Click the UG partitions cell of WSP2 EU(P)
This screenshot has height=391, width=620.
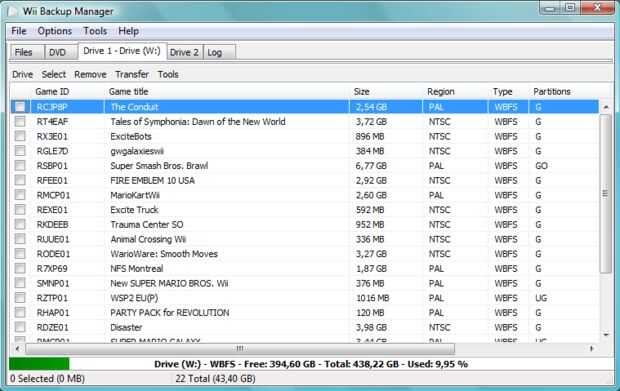[x=541, y=298]
